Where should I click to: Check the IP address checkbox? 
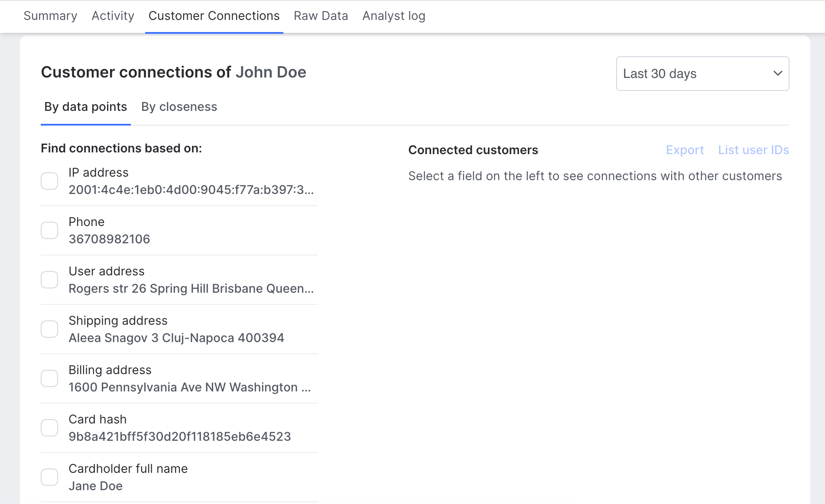click(49, 181)
